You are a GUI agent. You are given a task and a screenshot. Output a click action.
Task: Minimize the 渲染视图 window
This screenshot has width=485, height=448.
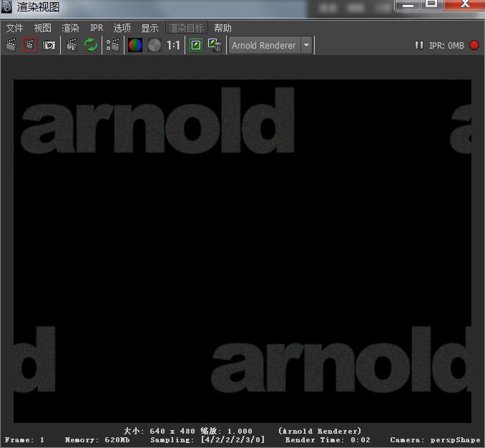(408, 4)
